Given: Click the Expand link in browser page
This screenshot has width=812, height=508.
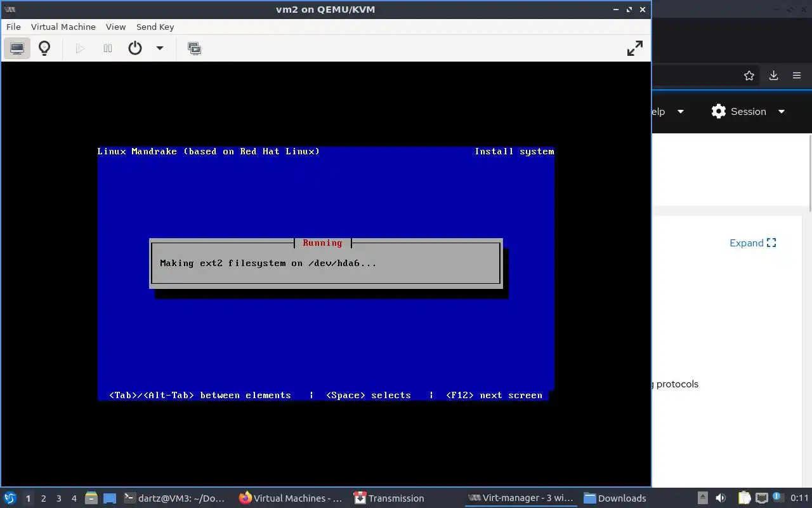Looking at the screenshot, I should [x=753, y=243].
